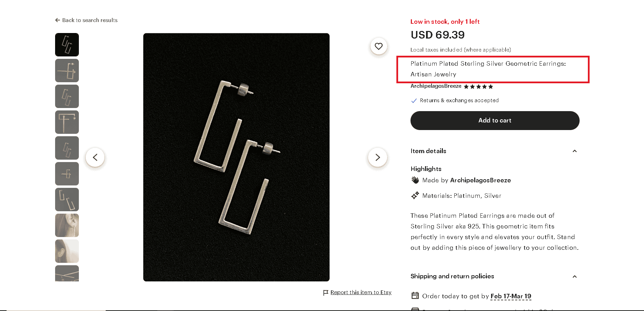644x311 pixels.
Task: Show the previous product image
Action: click(95, 157)
